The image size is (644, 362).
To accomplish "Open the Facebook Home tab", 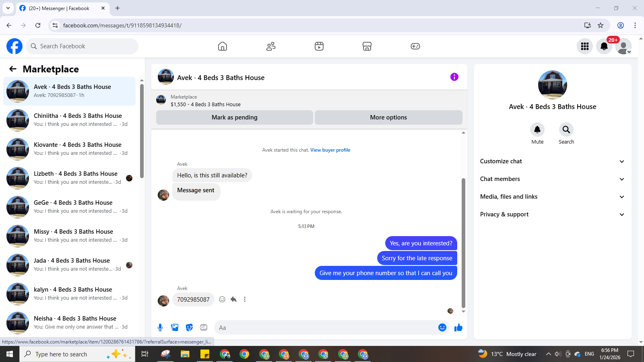I will click(x=223, y=46).
